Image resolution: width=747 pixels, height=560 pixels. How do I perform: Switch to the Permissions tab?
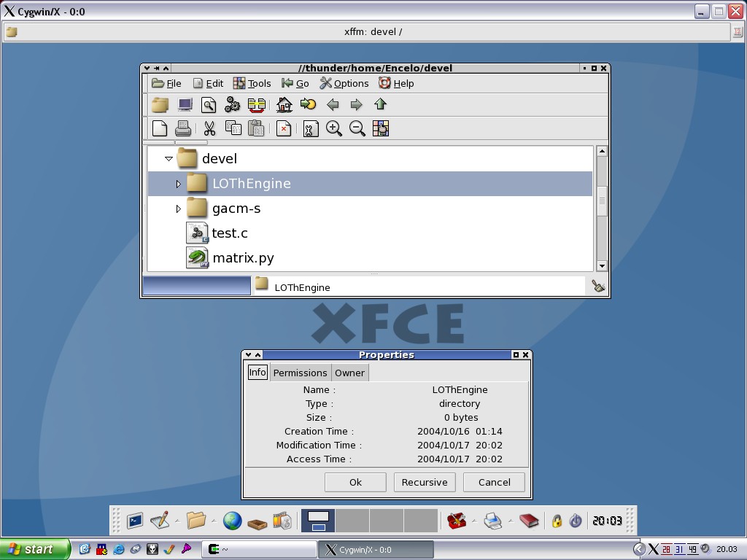(300, 373)
